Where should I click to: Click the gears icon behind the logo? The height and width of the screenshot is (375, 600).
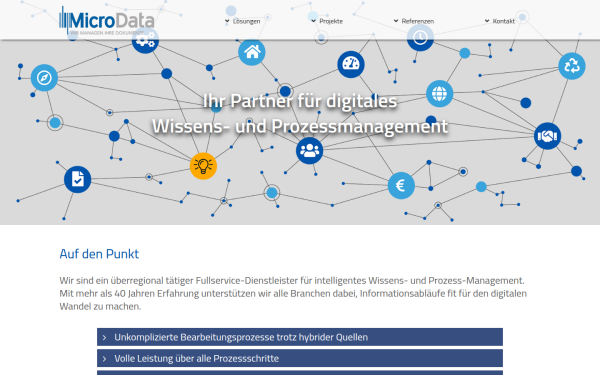(x=145, y=40)
